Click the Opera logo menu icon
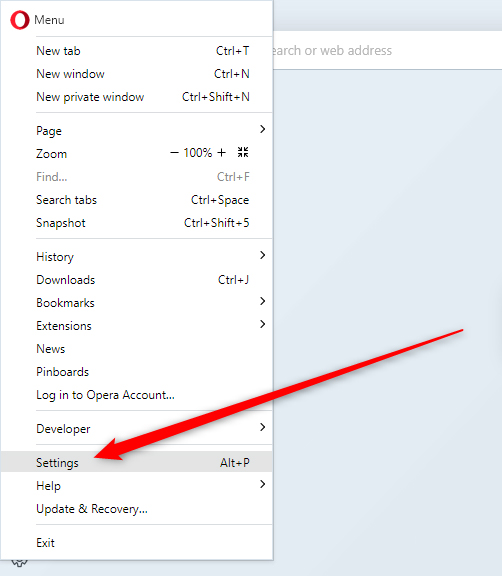 click(x=19, y=20)
